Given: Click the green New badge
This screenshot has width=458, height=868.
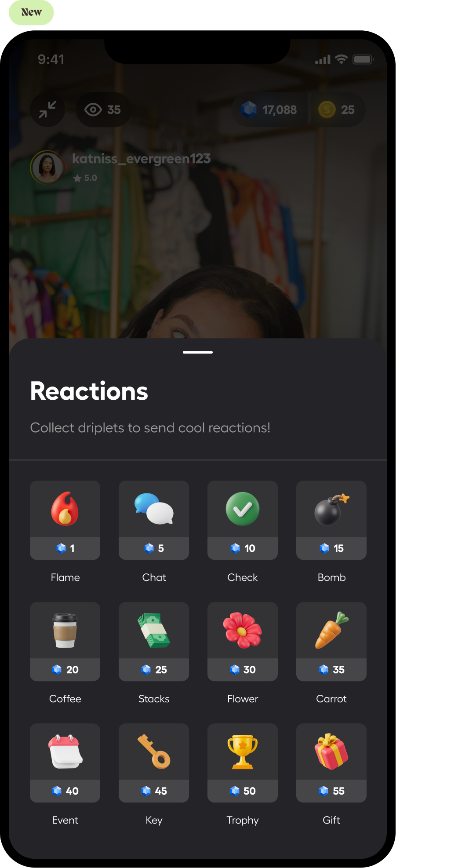Looking at the screenshot, I should coord(31,12).
